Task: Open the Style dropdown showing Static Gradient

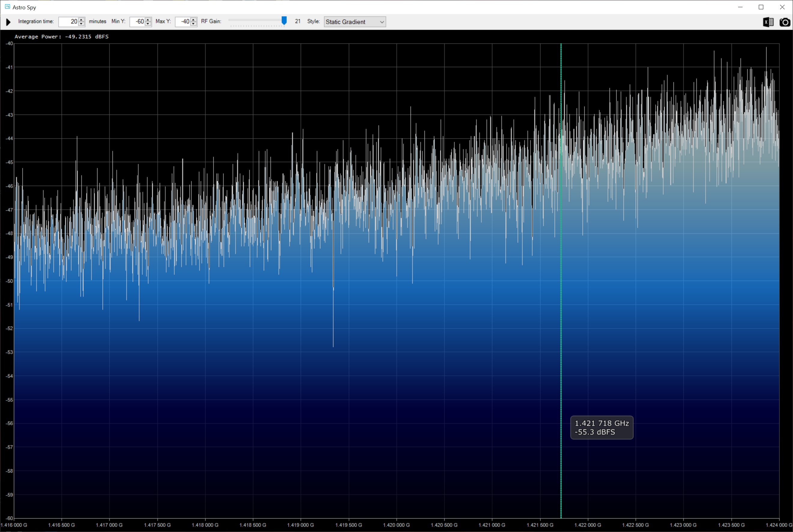Action: [354, 22]
